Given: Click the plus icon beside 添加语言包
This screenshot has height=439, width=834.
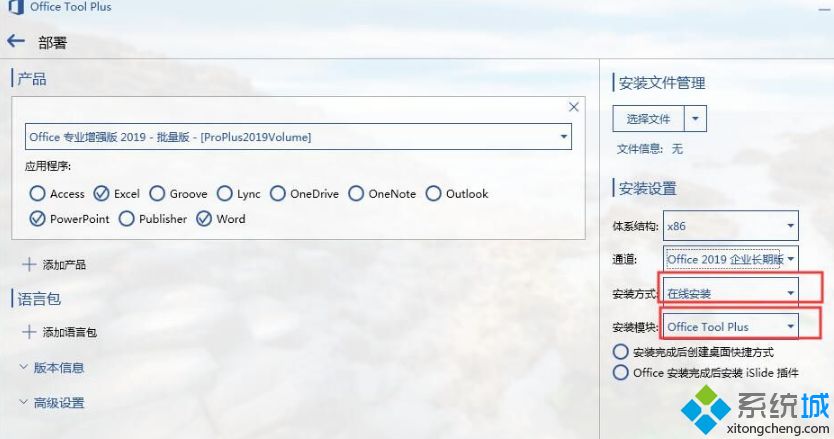Looking at the screenshot, I should 29,332.
